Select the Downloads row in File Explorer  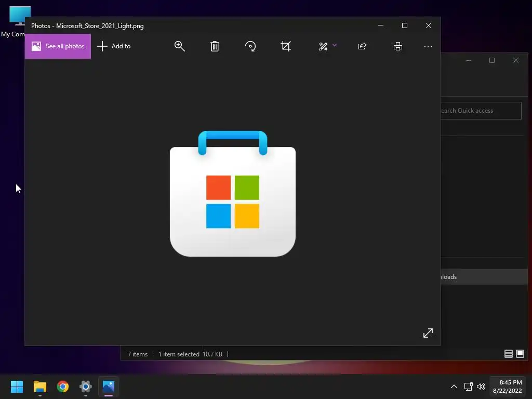485,277
